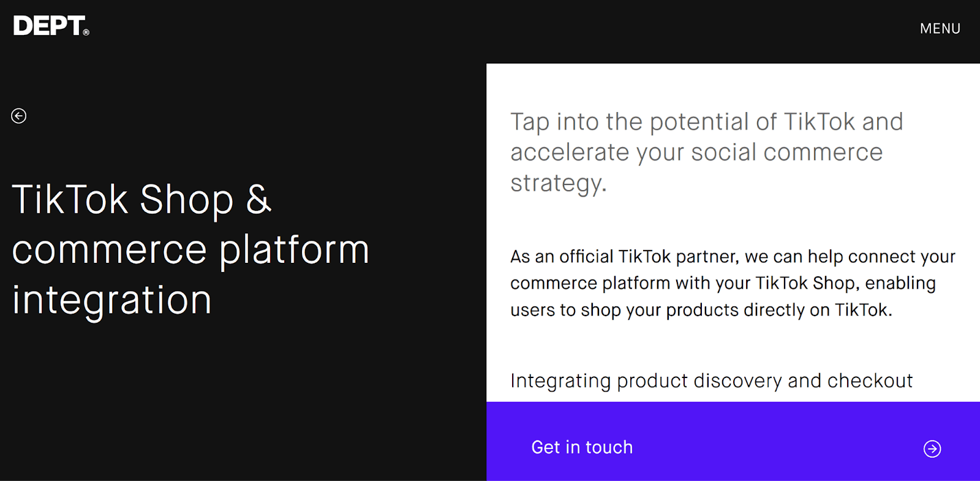Click the heading line "commerce platform"

pos(190,250)
